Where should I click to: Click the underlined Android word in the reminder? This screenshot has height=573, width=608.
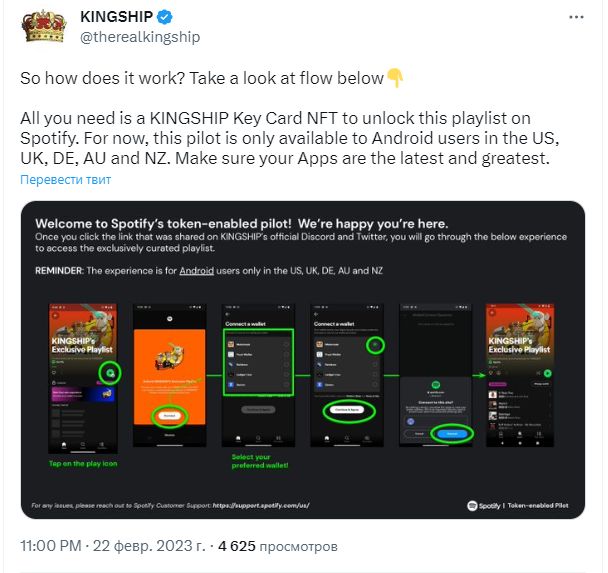[196, 271]
